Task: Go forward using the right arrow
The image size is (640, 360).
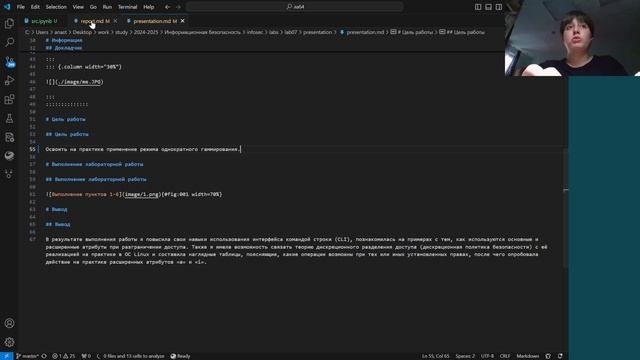Action: point(178,7)
